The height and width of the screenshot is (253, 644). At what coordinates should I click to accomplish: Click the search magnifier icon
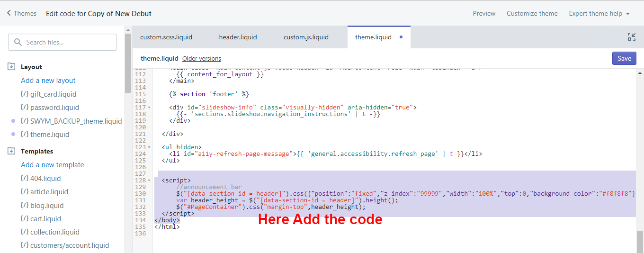pyautogui.click(x=18, y=42)
